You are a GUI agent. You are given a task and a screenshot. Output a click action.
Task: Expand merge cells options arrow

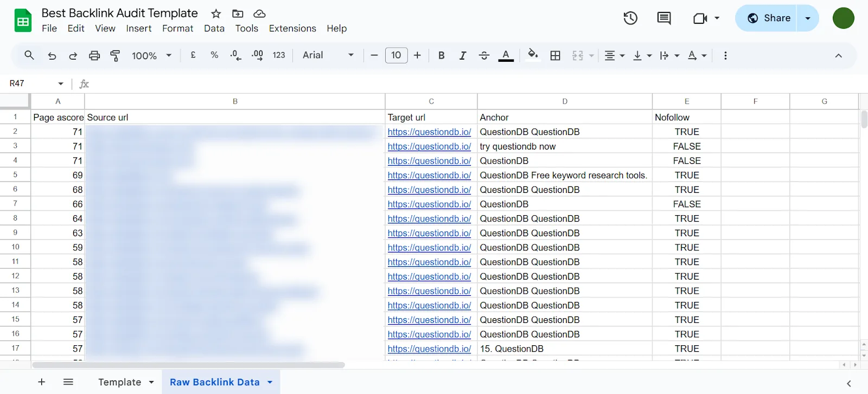[x=591, y=55]
